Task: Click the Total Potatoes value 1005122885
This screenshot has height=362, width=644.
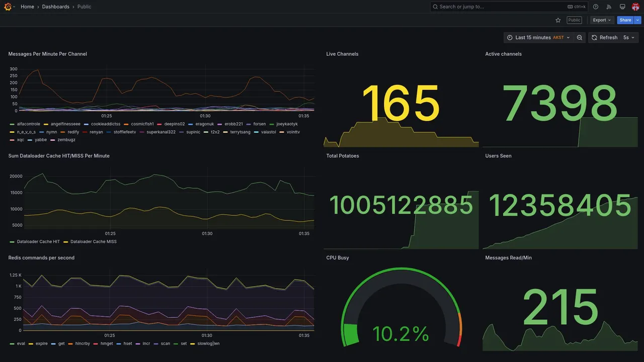Action: tap(401, 206)
